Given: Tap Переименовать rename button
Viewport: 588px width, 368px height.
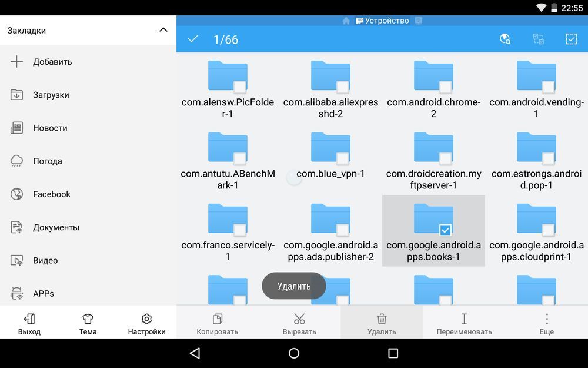Looking at the screenshot, I should pyautogui.click(x=465, y=324).
